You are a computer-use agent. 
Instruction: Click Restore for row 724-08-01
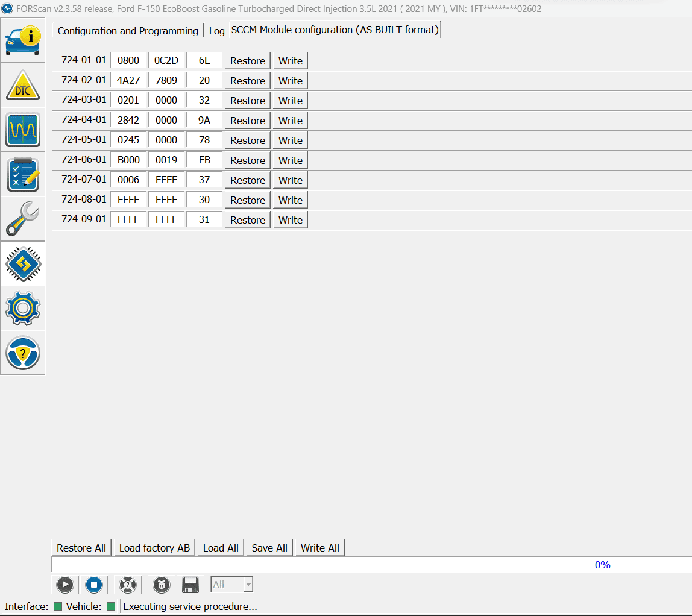248,200
